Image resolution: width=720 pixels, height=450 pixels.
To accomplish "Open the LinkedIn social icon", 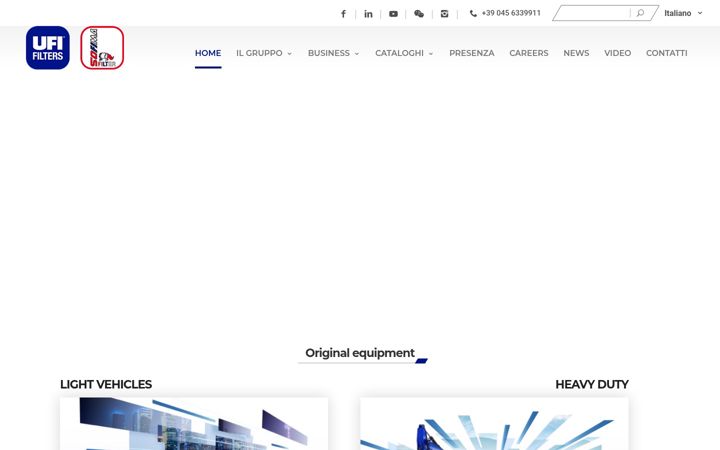I will tap(368, 14).
